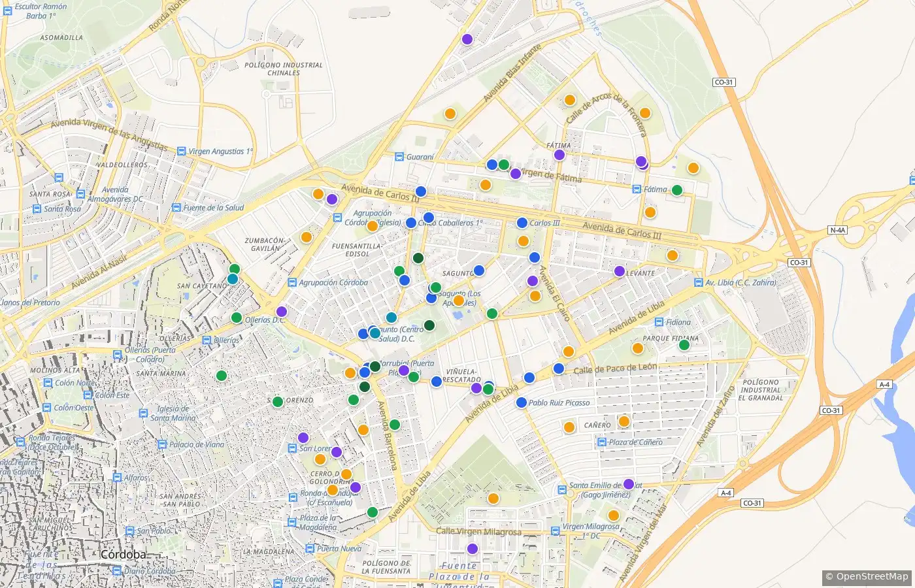
Task: Select the orange marker beside ZUMBACÓN-GAVILÁN label
Action: click(x=307, y=237)
